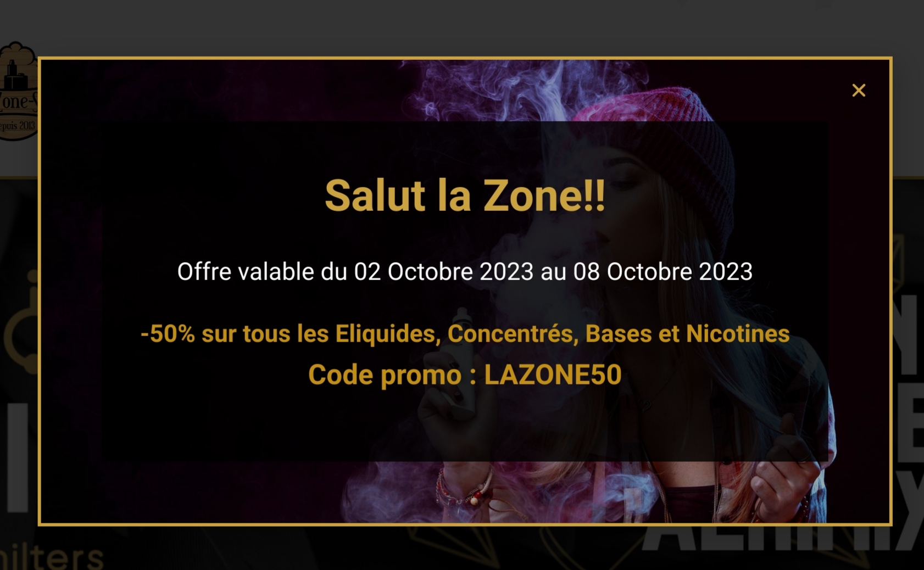Click the offer validity dates line
This screenshot has width=924, height=570.
tap(465, 272)
